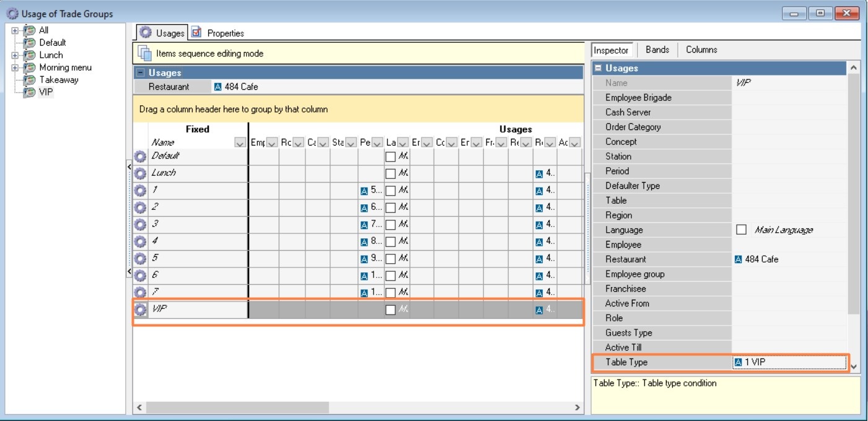
Task: Click the horizontal scrollbar right arrow of the grid
Action: point(577,407)
